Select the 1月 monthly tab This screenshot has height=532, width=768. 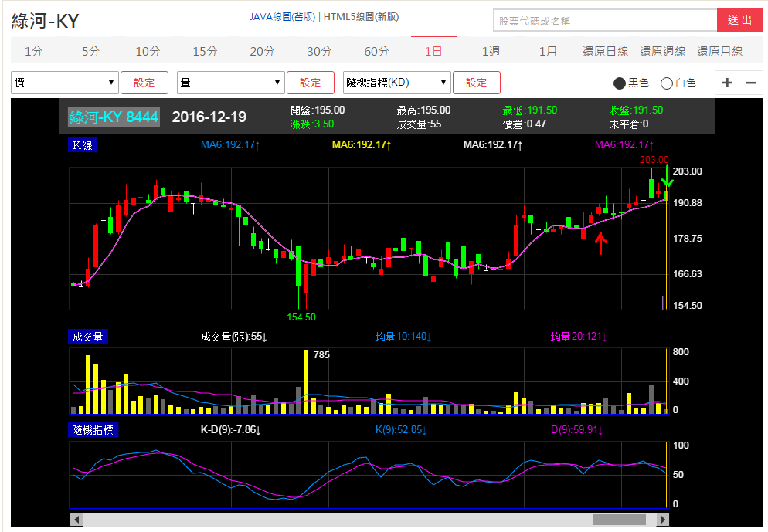pos(548,51)
